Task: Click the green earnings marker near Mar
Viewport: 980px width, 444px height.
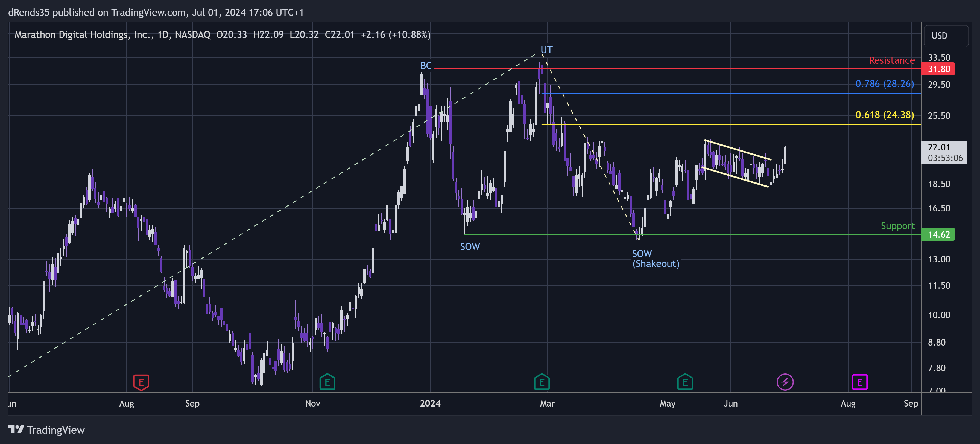Action: pyautogui.click(x=542, y=382)
